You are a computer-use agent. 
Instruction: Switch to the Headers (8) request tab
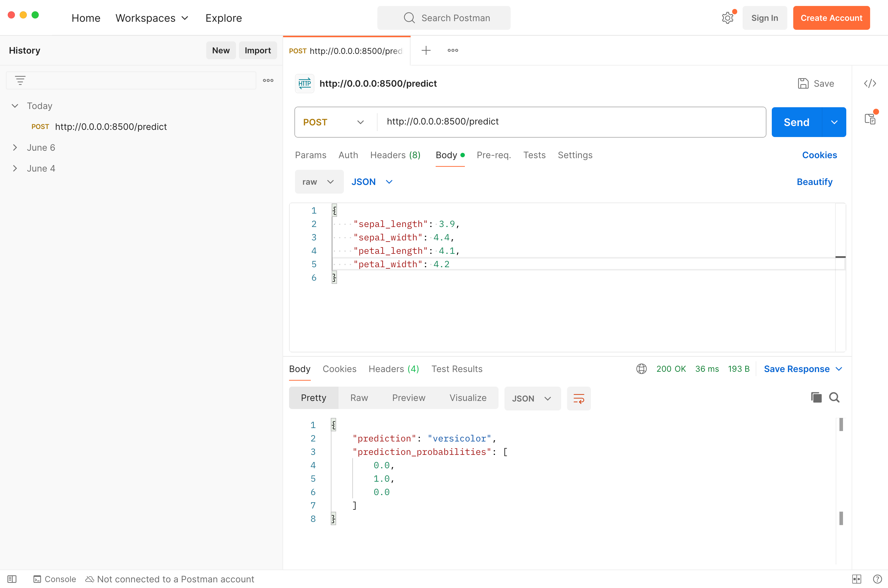point(395,155)
